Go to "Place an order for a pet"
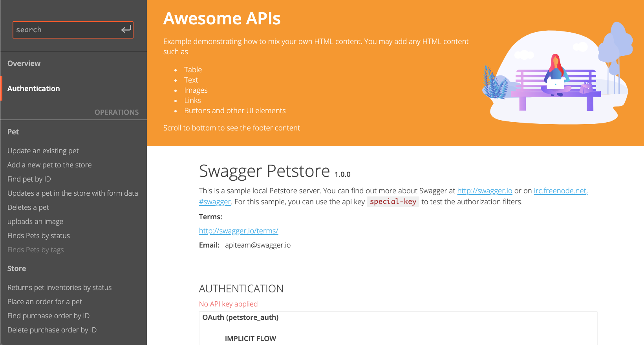644x345 pixels. coord(45,302)
